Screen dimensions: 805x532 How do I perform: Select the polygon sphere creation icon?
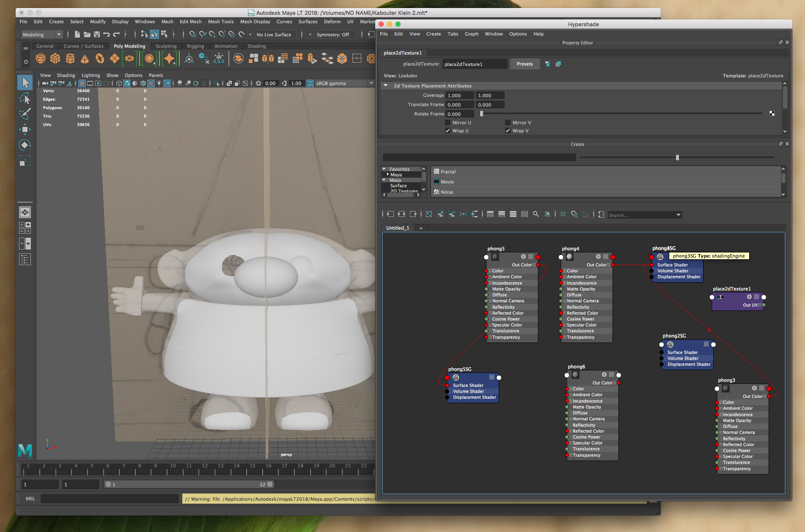[x=41, y=58]
